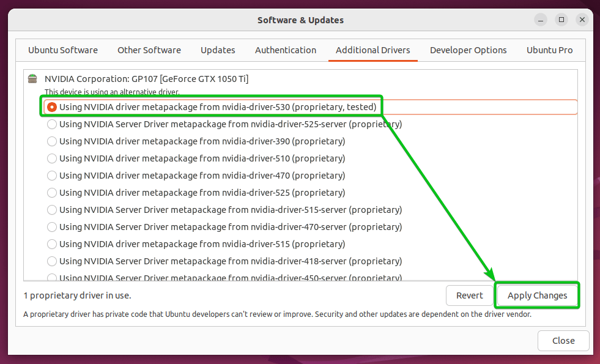Screen dimensions: 600x364
Task: Click the Software & Updates window title
Action: pyautogui.click(x=300, y=20)
